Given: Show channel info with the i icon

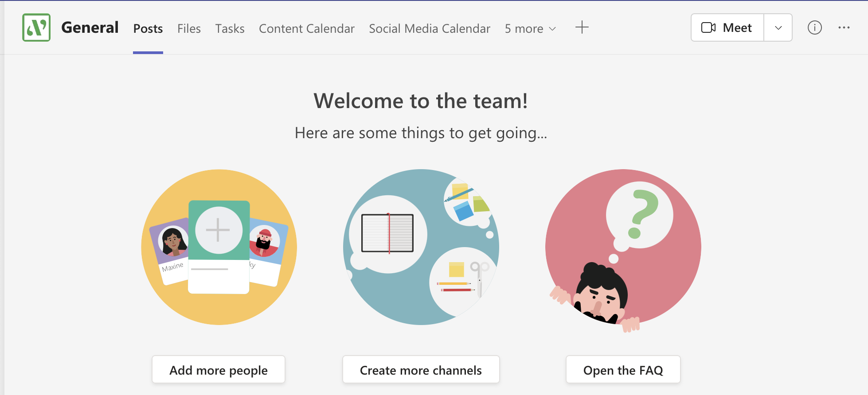Looking at the screenshot, I should tap(814, 27).
